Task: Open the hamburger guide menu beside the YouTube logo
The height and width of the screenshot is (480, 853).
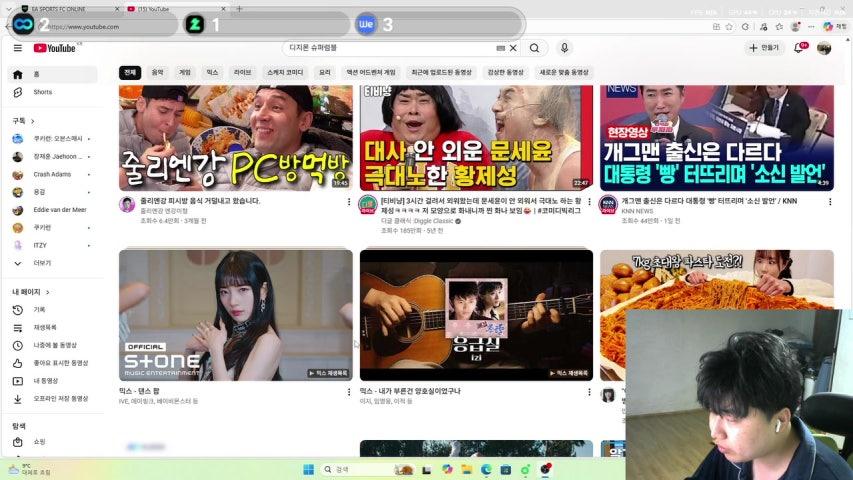Action: click(17, 48)
